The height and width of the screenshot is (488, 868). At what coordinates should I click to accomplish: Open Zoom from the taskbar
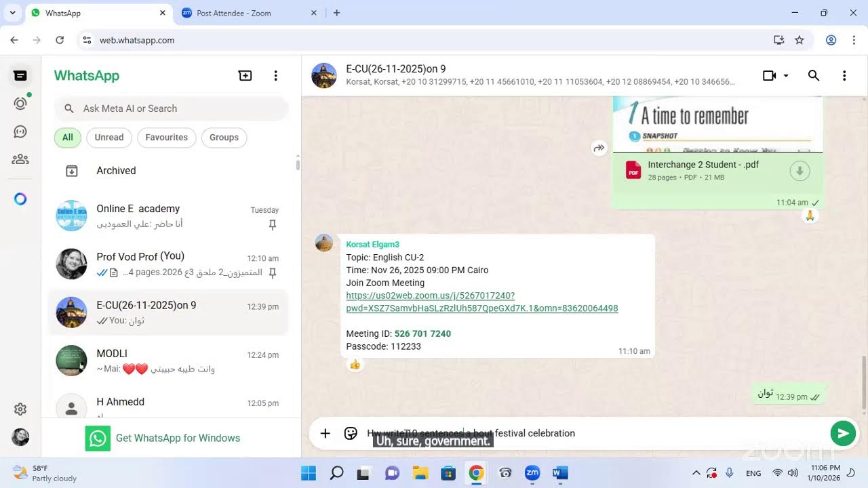[532, 472]
